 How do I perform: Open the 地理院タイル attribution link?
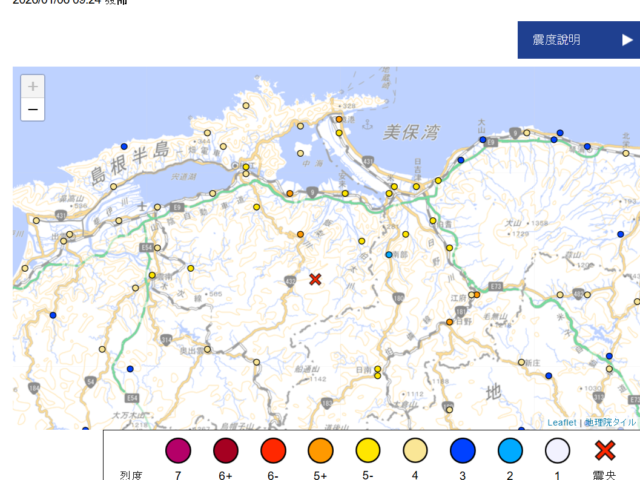pos(609,423)
